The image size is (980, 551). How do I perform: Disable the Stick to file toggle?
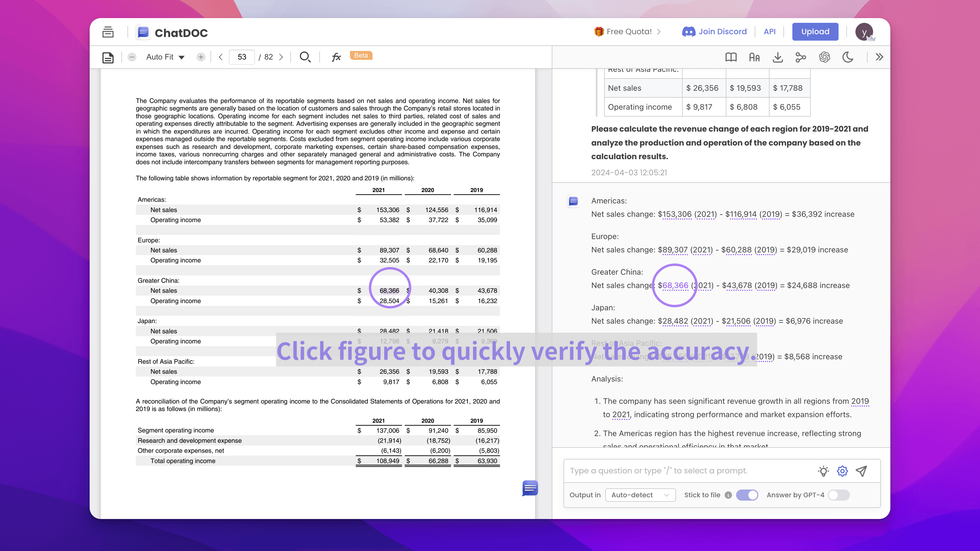[747, 495]
